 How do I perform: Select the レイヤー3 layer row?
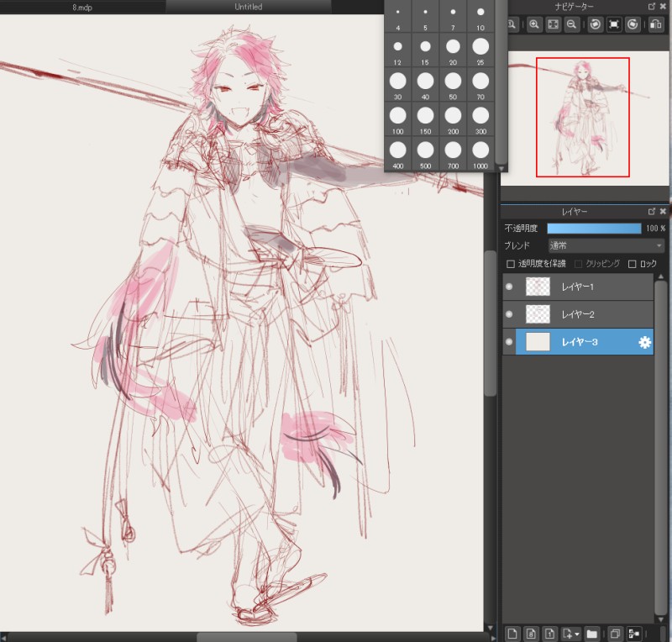(x=578, y=342)
